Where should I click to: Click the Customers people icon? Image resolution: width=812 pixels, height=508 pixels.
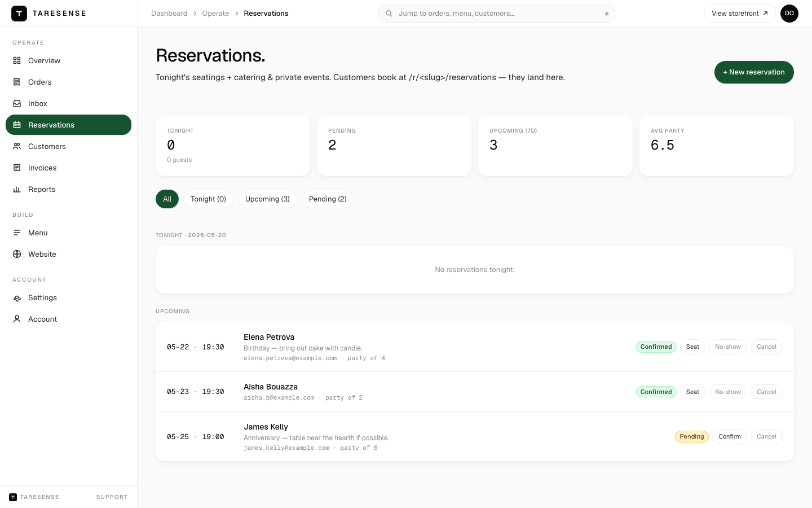tap(17, 146)
